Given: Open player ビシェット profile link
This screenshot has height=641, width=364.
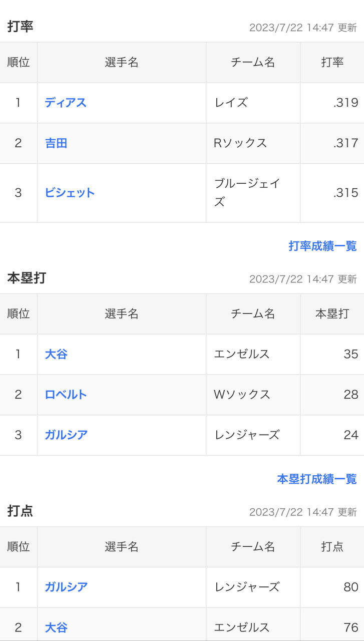Looking at the screenshot, I should 70,193.
